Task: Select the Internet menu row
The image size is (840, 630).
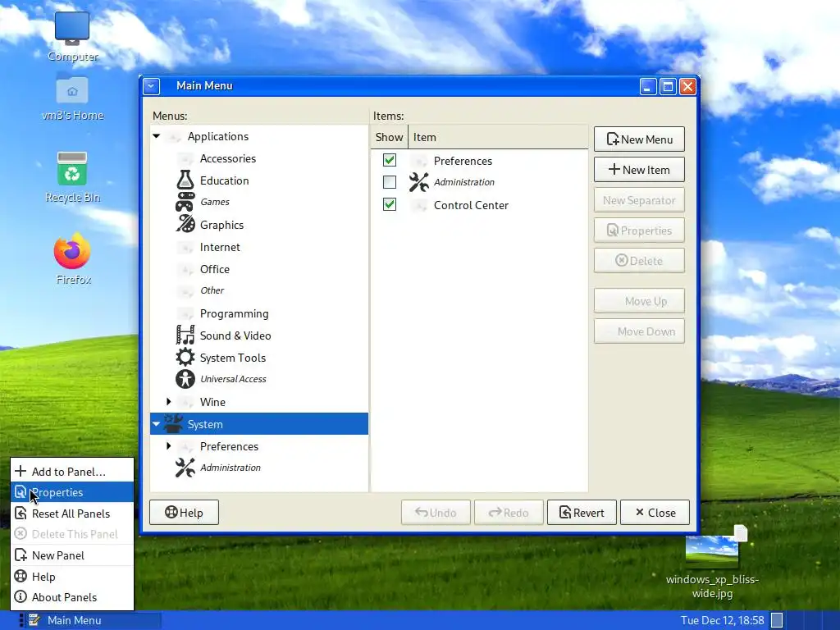Action: pos(259,247)
